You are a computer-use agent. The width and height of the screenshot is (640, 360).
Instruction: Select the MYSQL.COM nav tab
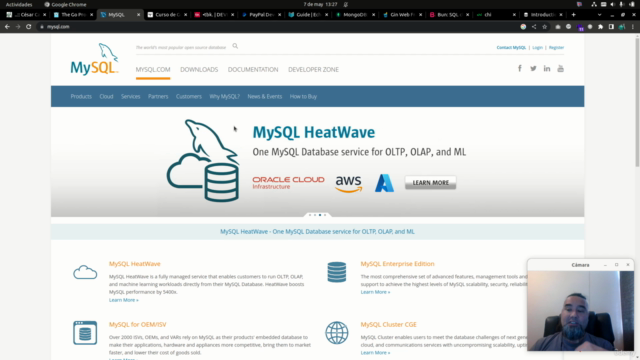click(153, 69)
